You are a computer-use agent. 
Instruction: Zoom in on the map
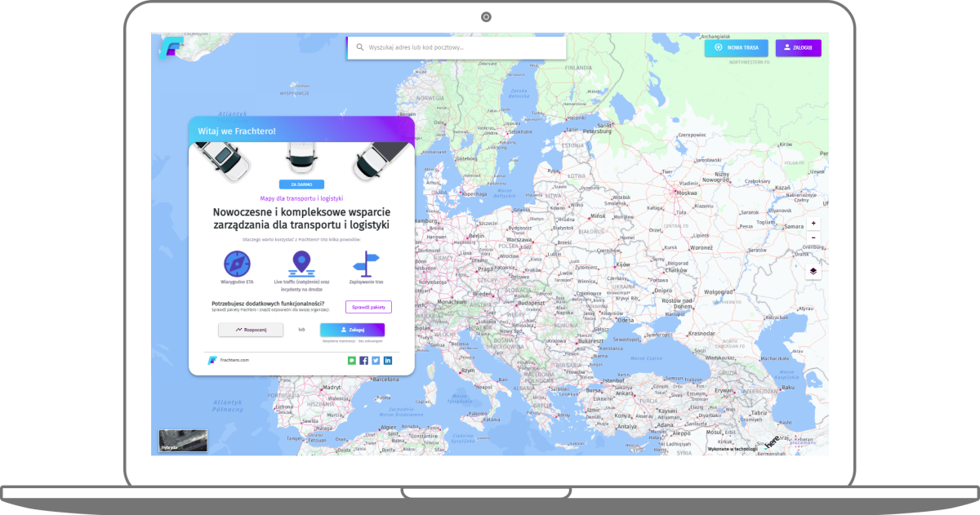tap(813, 223)
